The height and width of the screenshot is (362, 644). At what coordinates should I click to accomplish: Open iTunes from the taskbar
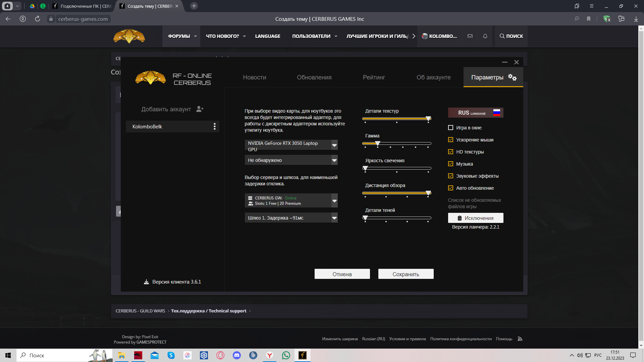(x=187, y=355)
